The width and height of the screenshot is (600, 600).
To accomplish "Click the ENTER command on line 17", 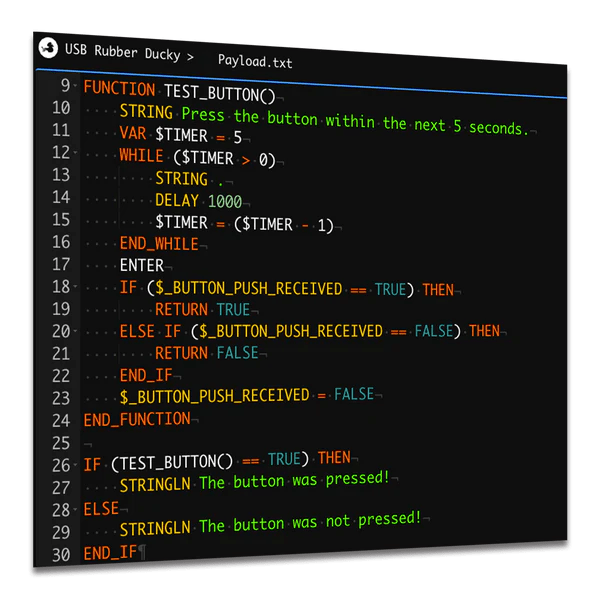I will click(x=142, y=265).
